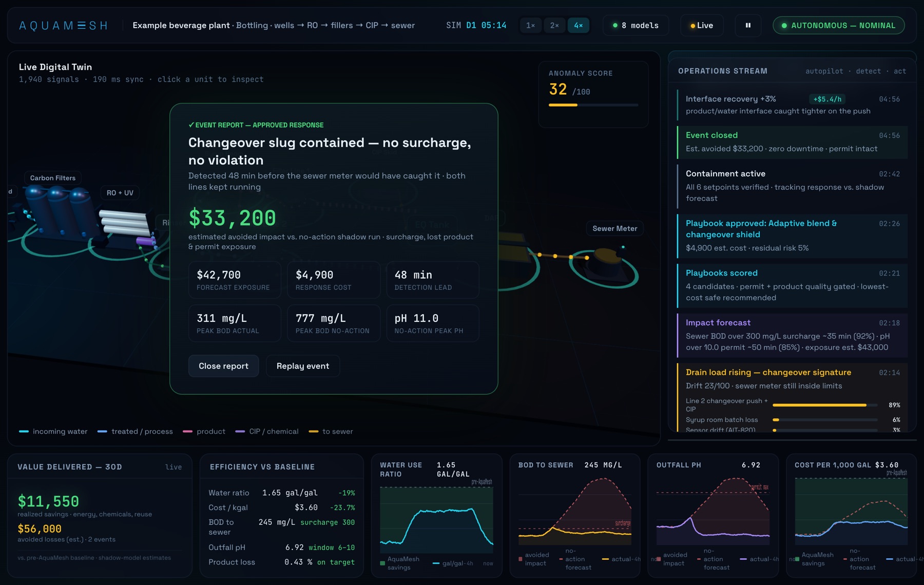The image size is (924, 585).
Task: Open the Water Use Ratio chart
Action: point(436,516)
